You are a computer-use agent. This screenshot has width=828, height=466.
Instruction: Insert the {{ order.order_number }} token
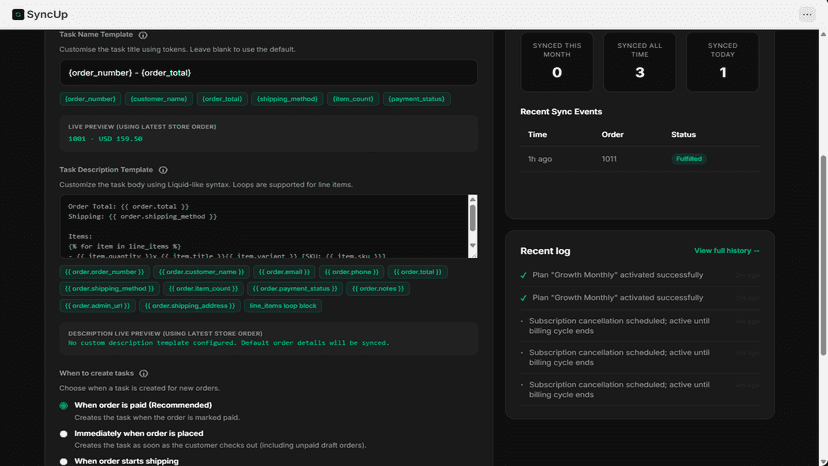point(104,272)
